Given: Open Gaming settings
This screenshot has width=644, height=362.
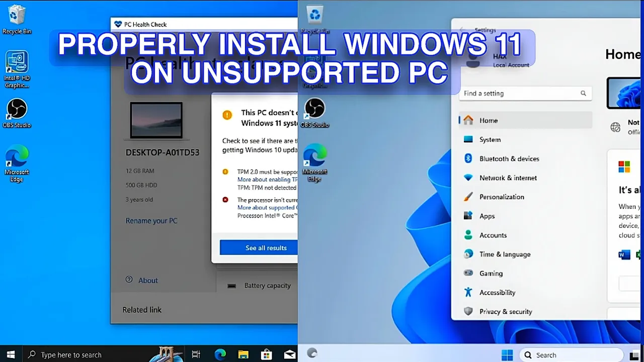Looking at the screenshot, I should 525,273.
